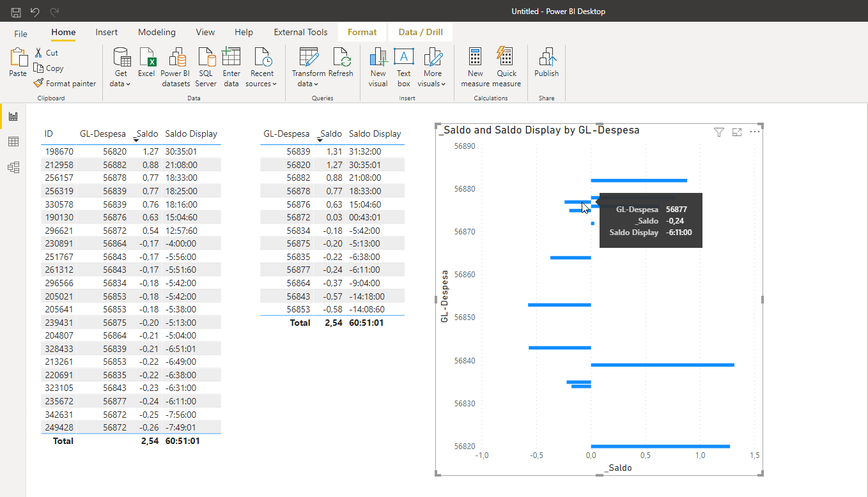Sort left table by ID column header
Viewport: 868px width, 497px height.
click(49, 134)
